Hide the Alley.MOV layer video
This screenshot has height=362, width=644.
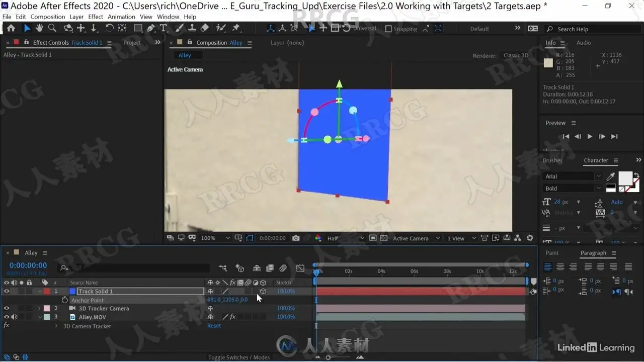(x=7, y=317)
